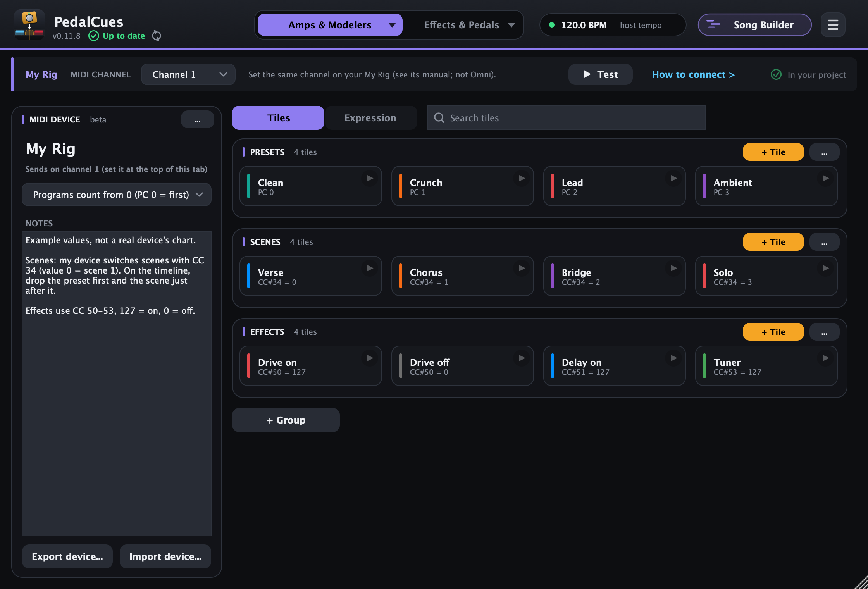This screenshot has width=868, height=589.
Task: Select the My Rig device tab
Action: tap(41, 74)
